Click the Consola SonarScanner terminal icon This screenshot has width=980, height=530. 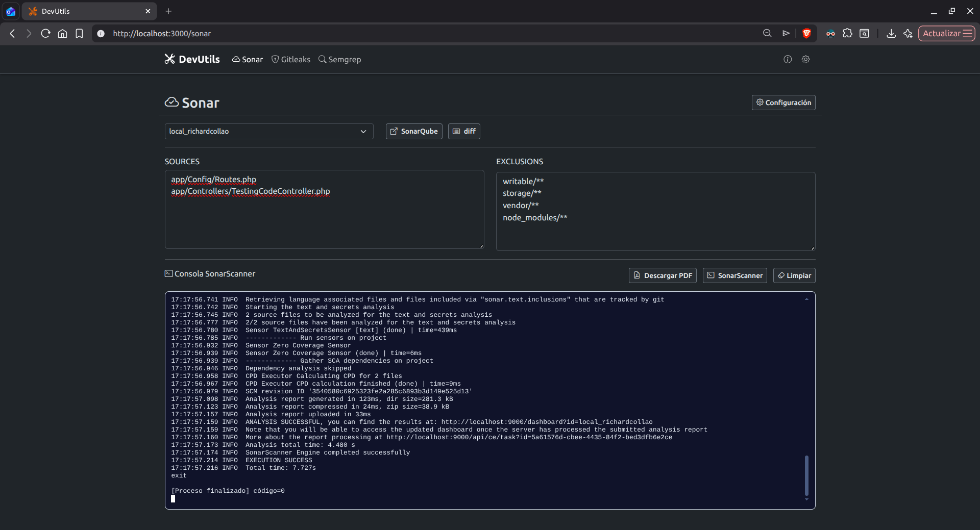pos(168,273)
